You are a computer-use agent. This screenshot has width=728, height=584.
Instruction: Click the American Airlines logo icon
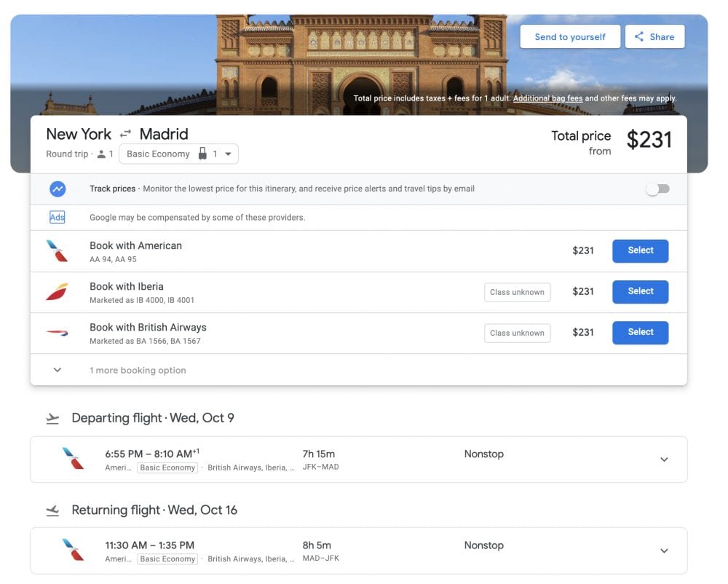coord(58,251)
